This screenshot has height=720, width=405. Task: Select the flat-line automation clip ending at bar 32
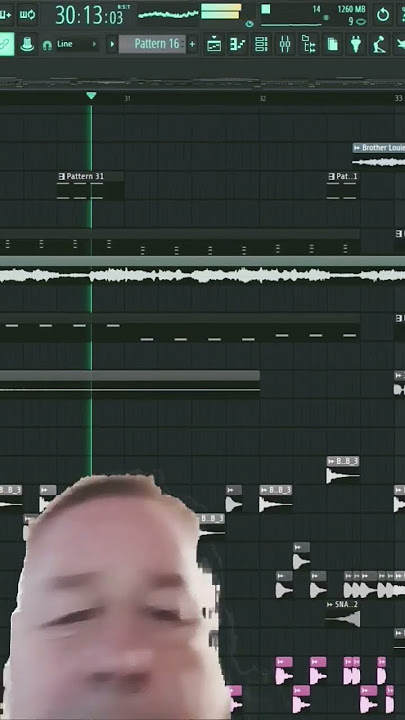point(129,384)
